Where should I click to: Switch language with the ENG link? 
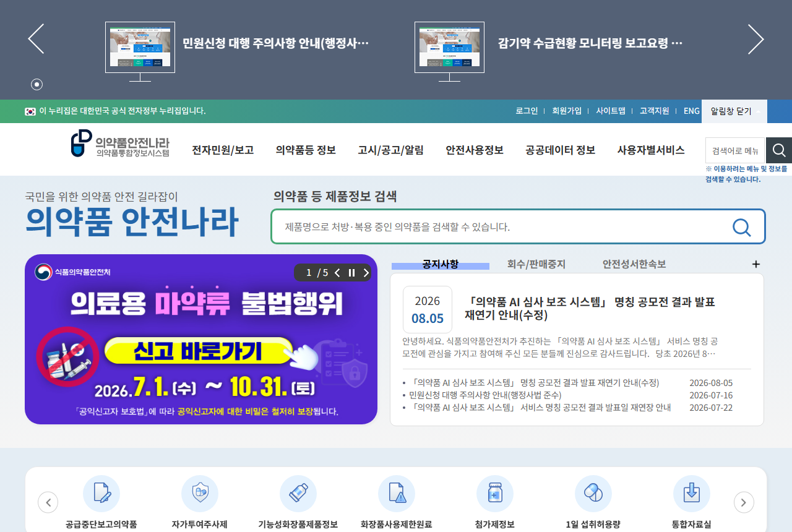pyautogui.click(x=692, y=111)
